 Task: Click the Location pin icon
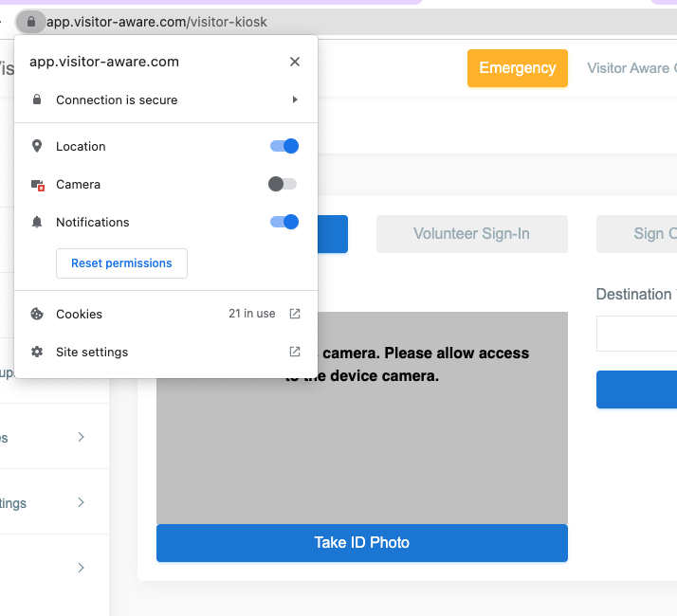point(37,146)
